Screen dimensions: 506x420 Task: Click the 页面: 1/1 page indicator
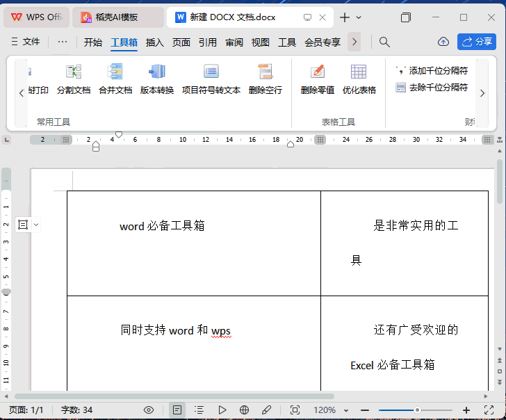click(26, 410)
